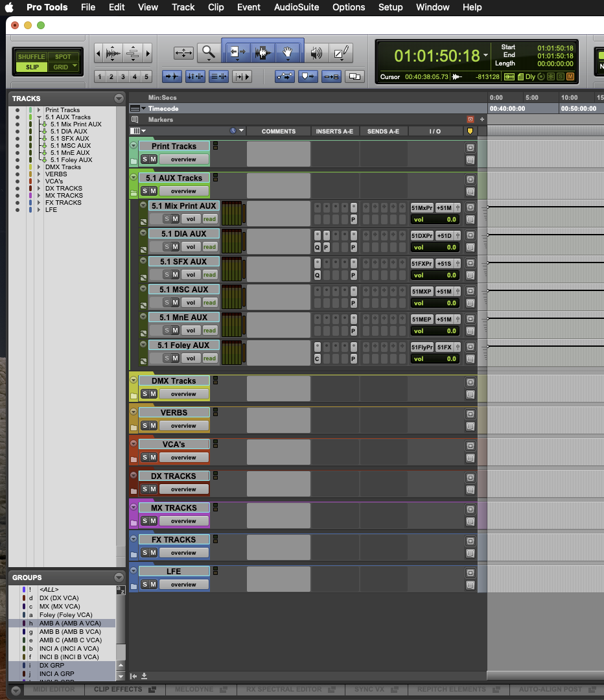This screenshot has height=700, width=604.
Task: Toggle visibility dot for VERBS track
Action: coord(17,174)
